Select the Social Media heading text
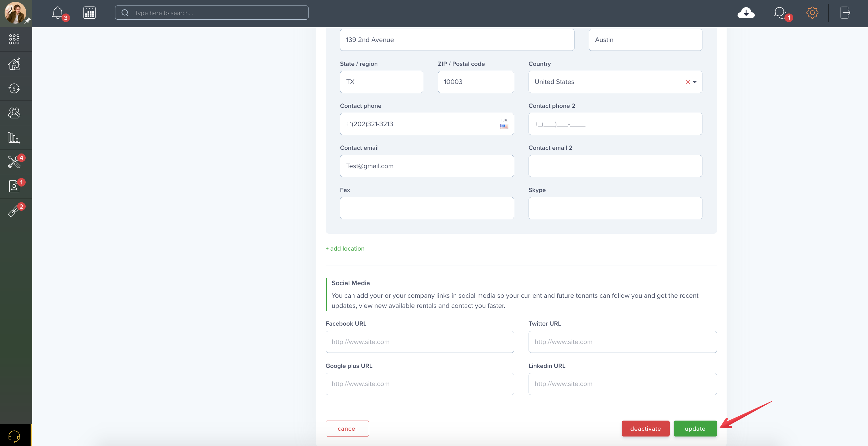This screenshot has height=446, width=868. point(350,283)
